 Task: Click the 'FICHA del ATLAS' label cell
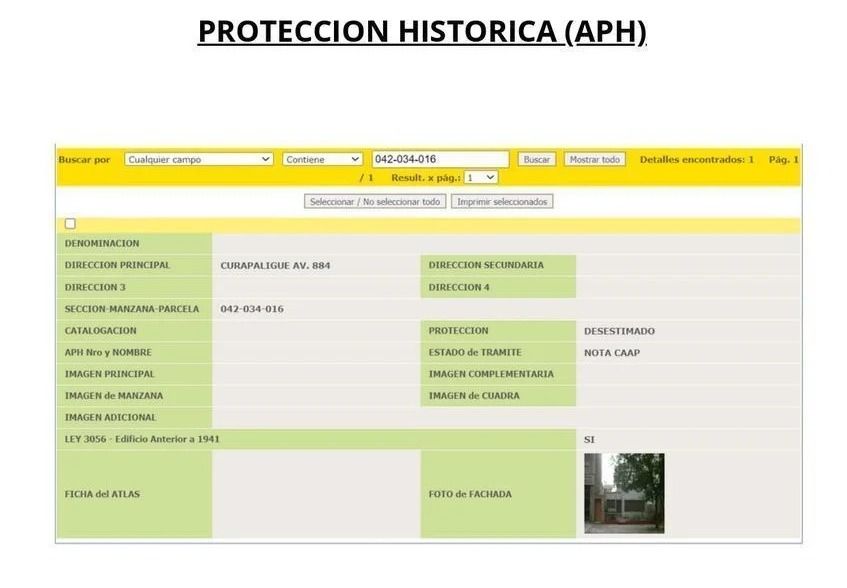coord(103,494)
